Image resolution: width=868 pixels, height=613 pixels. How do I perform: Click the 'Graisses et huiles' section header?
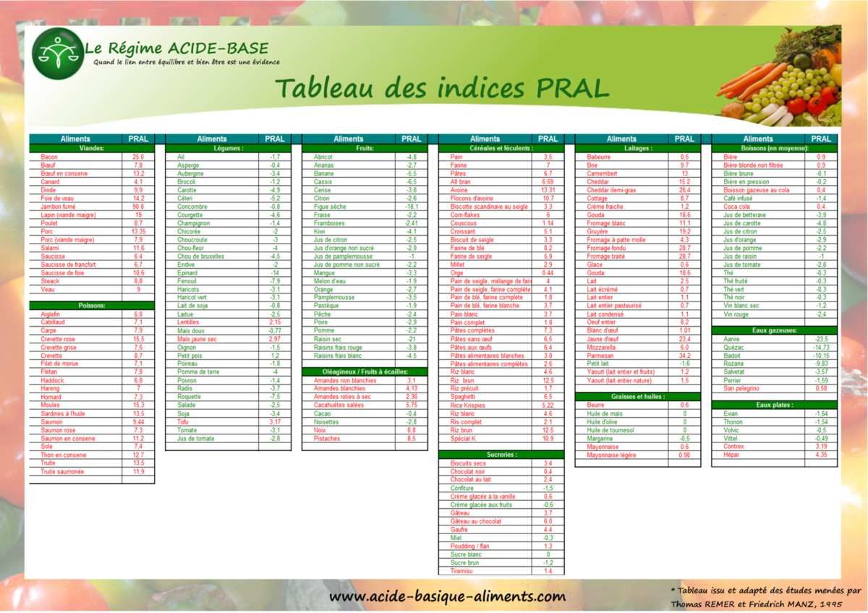638,397
